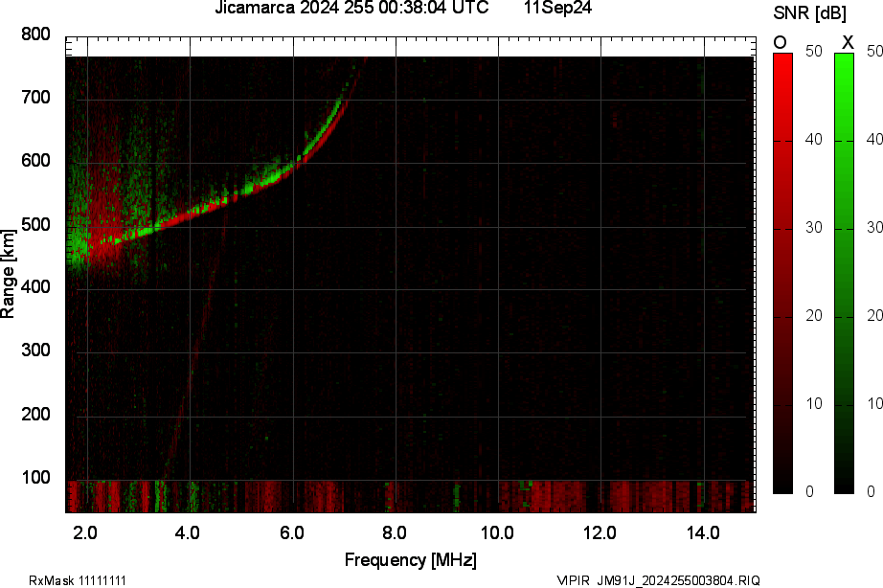Click the "X" label above the green bar
The height and width of the screenshot is (588, 883).
click(847, 42)
